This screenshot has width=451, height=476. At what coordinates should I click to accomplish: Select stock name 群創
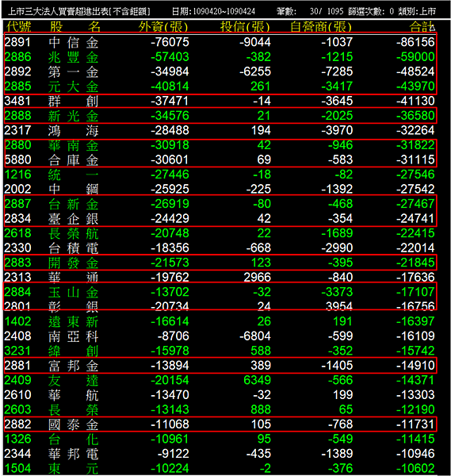point(74,101)
